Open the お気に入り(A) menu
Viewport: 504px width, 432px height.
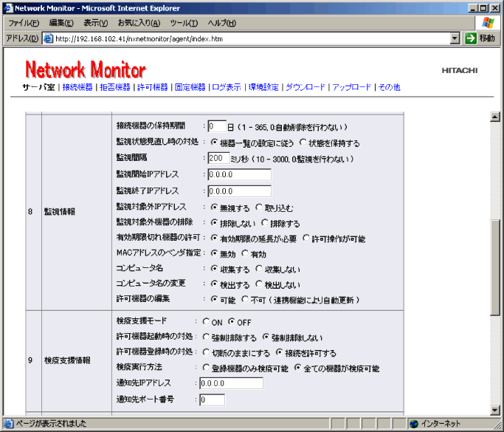(x=139, y=23)
